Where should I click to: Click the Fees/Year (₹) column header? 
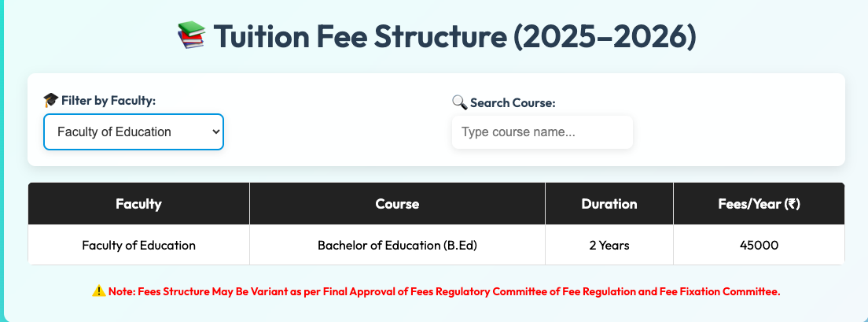(759, 204)
